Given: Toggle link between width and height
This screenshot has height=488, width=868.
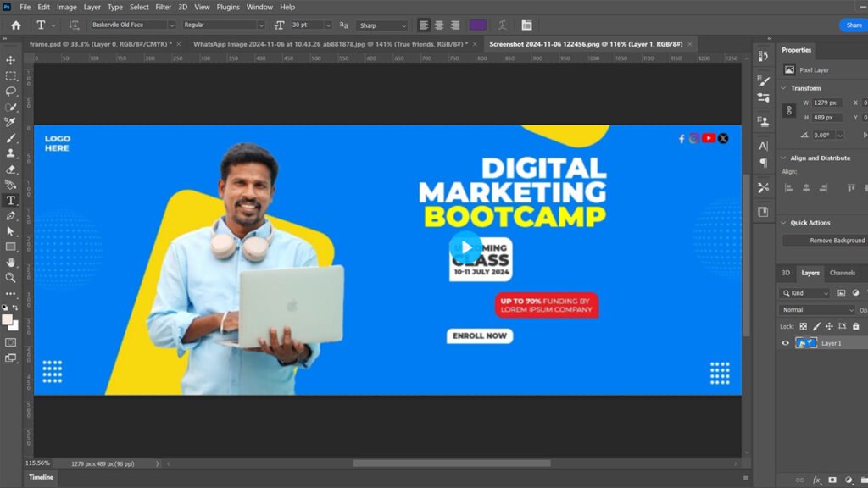Looking at the screenshot, I should [x=789, y=110].
